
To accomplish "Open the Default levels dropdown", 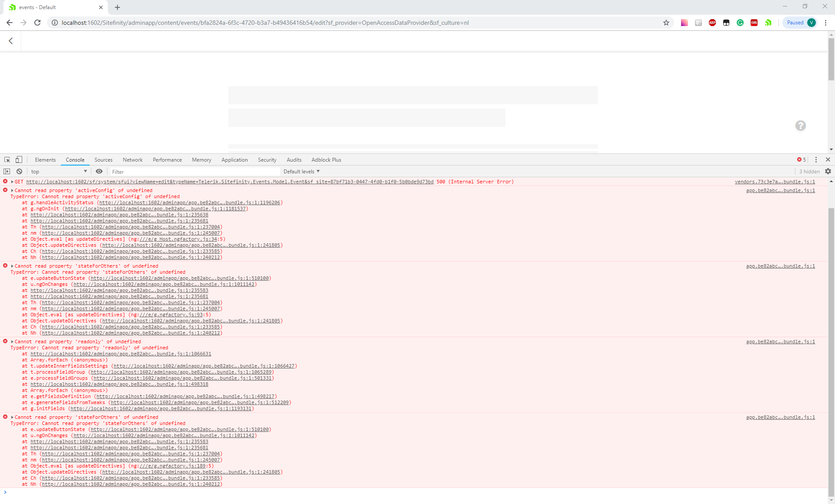I will tap(301, 172).
